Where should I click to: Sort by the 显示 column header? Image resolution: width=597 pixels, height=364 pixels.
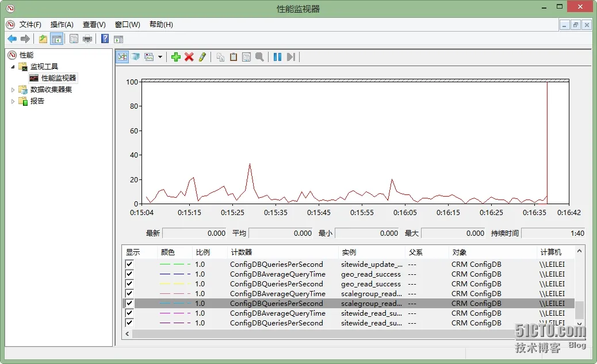(139, 252)
